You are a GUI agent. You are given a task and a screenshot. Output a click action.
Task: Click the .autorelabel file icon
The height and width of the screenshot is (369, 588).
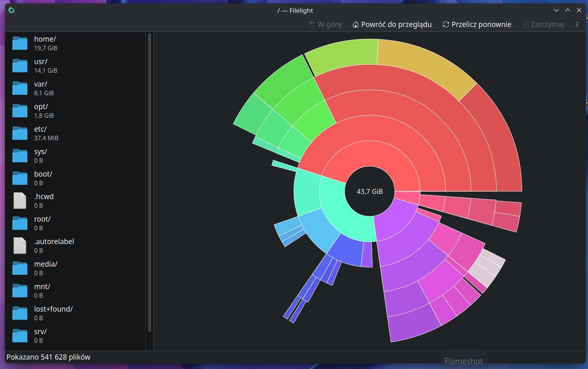point(20,246)
